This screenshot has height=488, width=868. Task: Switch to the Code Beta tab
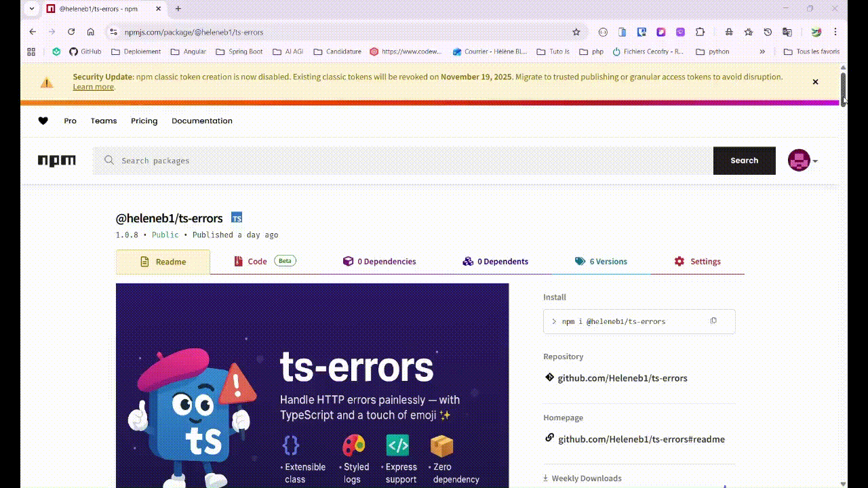[x=264, y=262]
